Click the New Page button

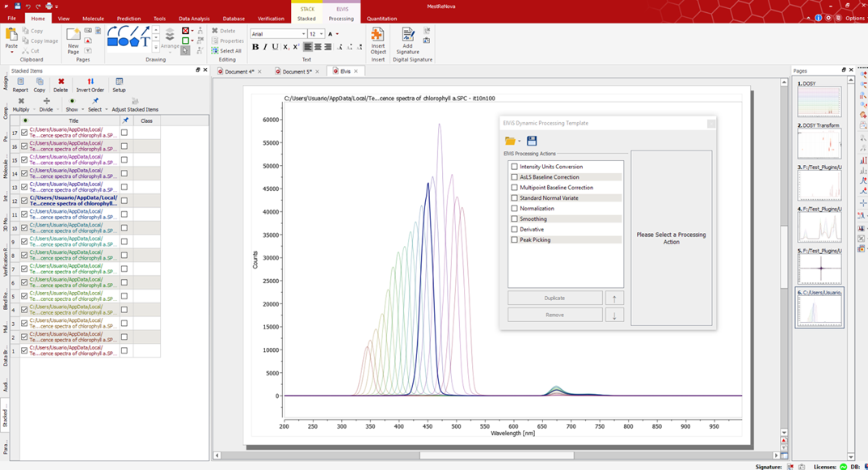(74, 40)
